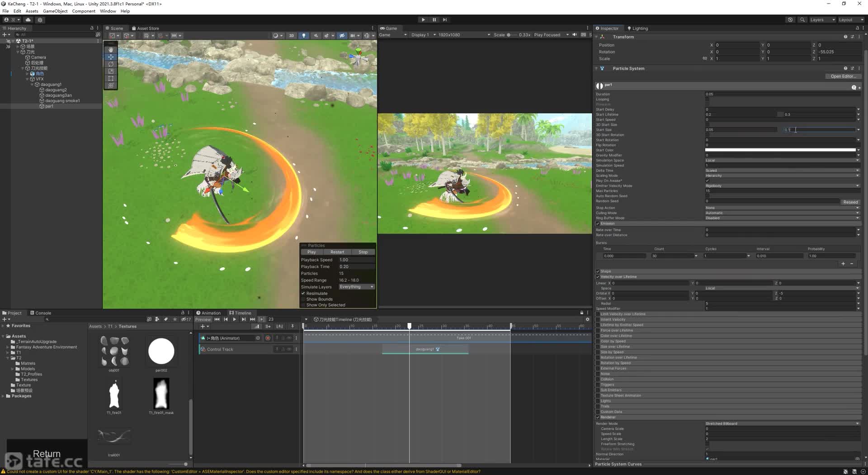
Task: Open Particle System preset settings icon
Action: 852,69
